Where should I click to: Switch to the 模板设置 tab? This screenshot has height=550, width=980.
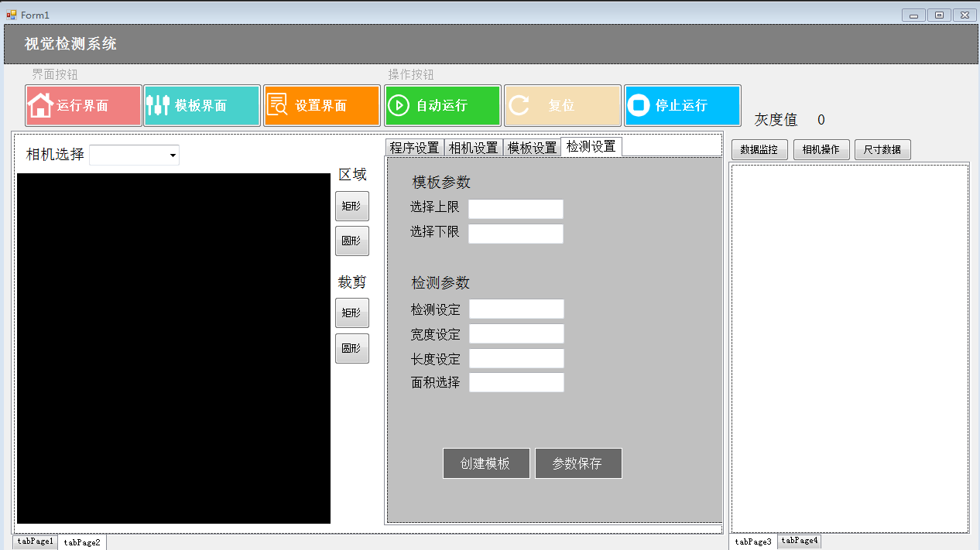[x=532, y=148]
